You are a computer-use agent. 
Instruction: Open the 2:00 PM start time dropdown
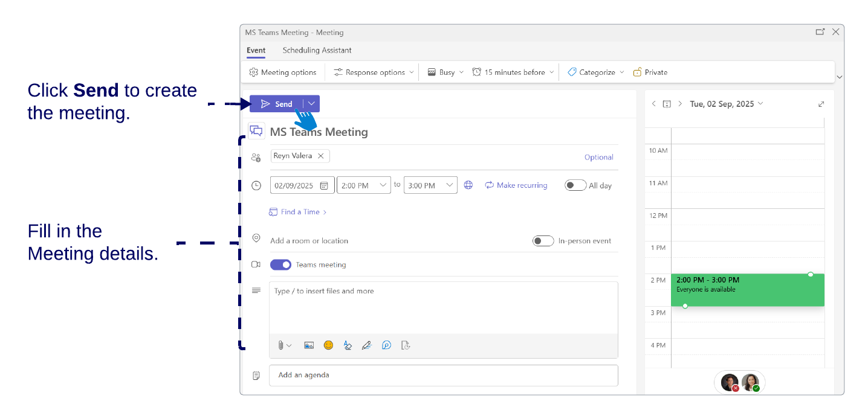363,185
